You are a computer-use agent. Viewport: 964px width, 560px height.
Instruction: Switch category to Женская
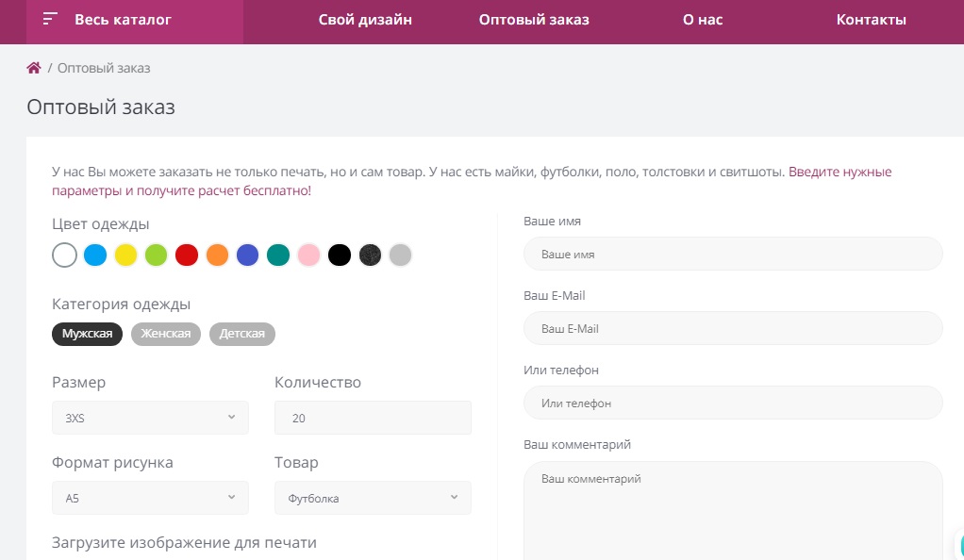click(x=166, y=334)
